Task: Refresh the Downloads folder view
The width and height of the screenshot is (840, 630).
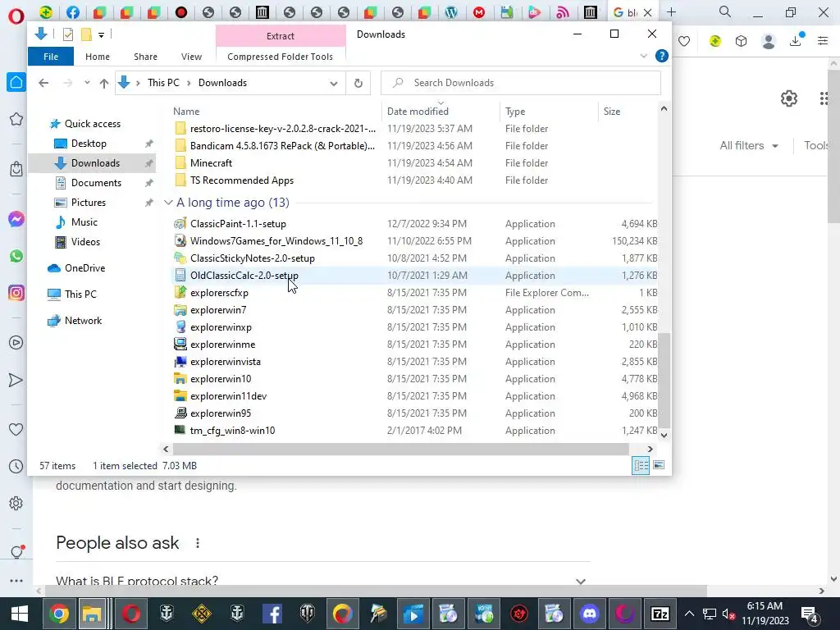Action: tap(358, 83)
